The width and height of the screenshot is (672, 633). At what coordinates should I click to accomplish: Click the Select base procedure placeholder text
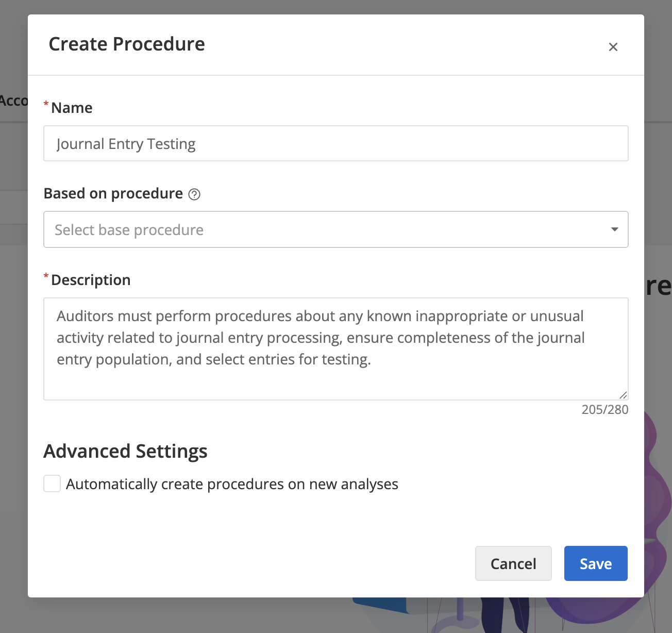coord(129,229)
